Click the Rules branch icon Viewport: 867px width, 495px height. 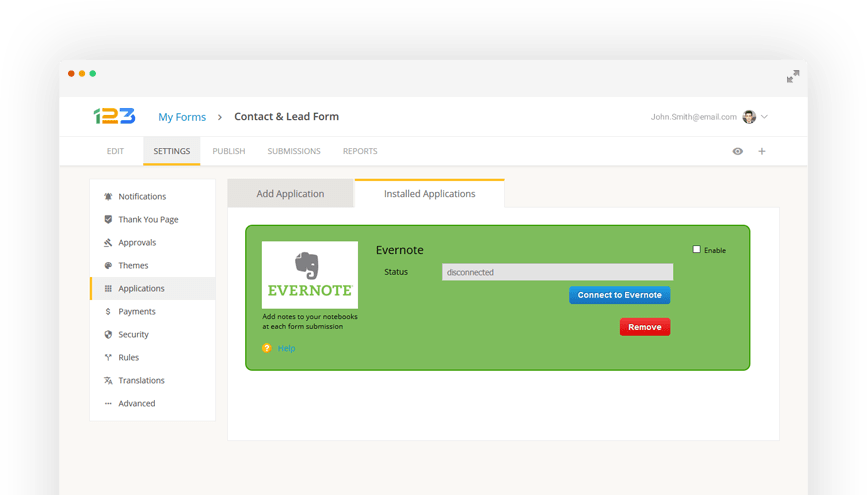(108, 357)
